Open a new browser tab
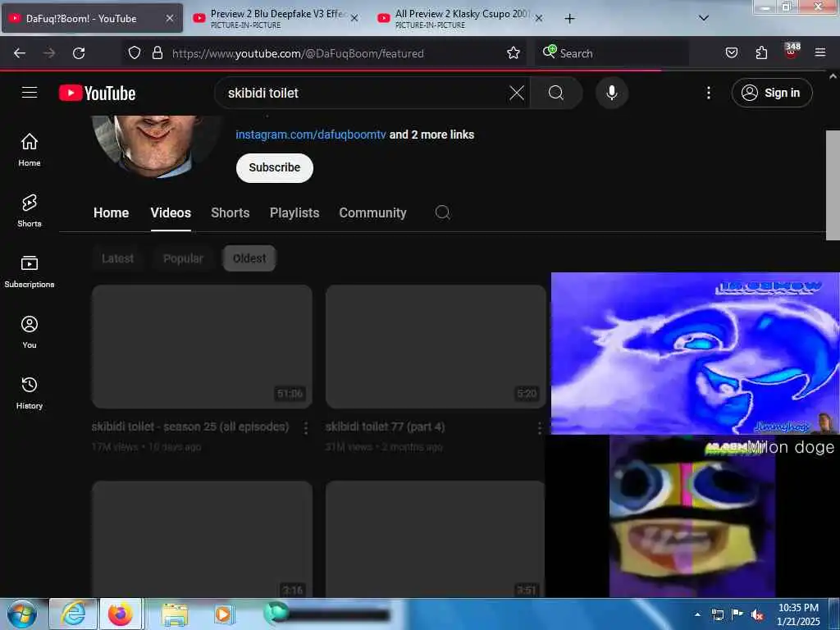Screen dimensions: 840x630 pos(569,19)
